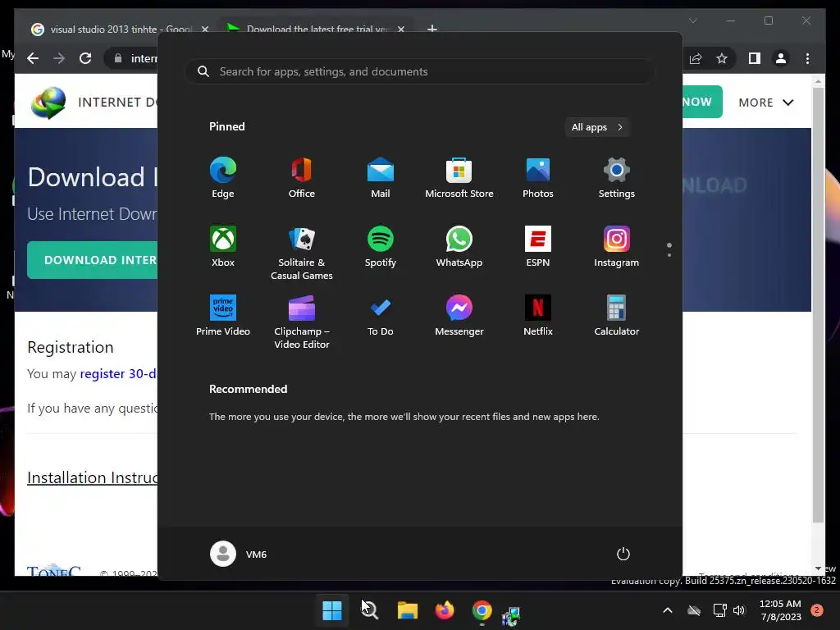Click the OneDrive tray icon

pyautogui.click(x=694, y=610)
